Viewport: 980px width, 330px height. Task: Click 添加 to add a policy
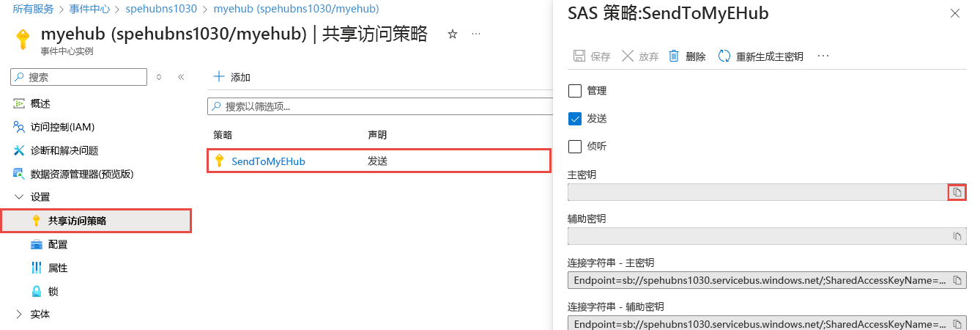[x=232, y=77]
